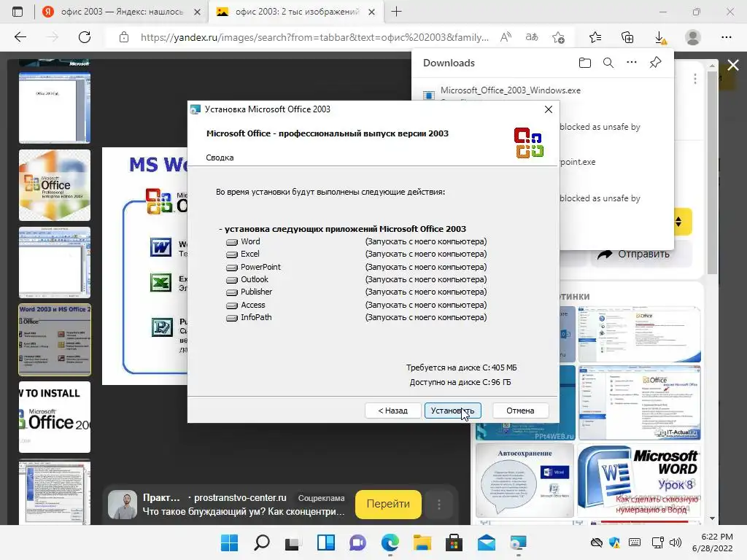Select the InfoPath drive icon in the list
This screenshot has width=747, height=560.
[232, 318]
